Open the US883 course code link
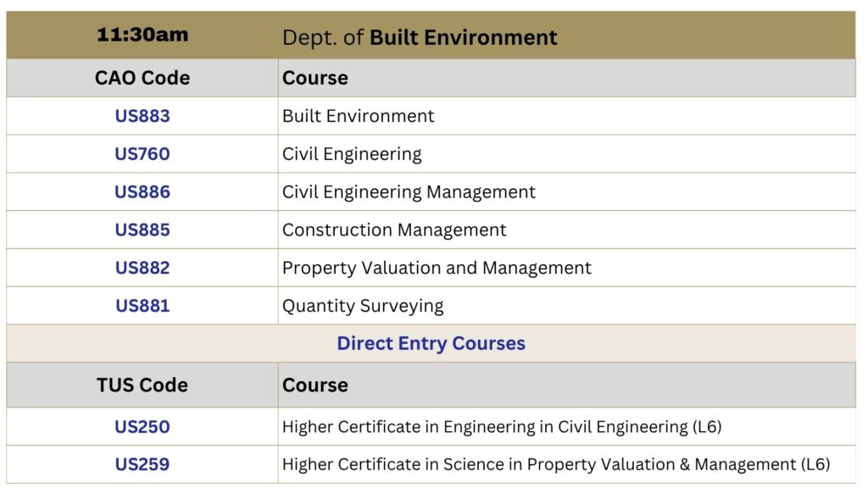The height and width of the screenshot is (488, 868). tap(142, 116)
